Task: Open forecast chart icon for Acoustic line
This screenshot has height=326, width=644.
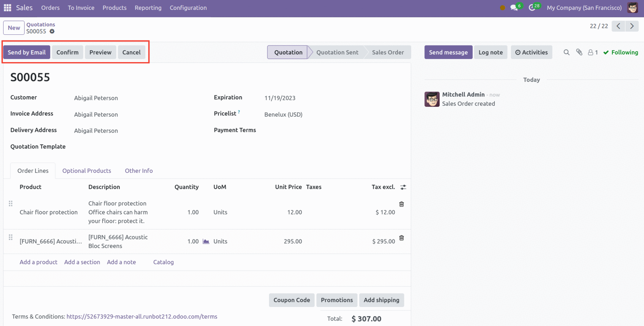Action: [206, 241]
